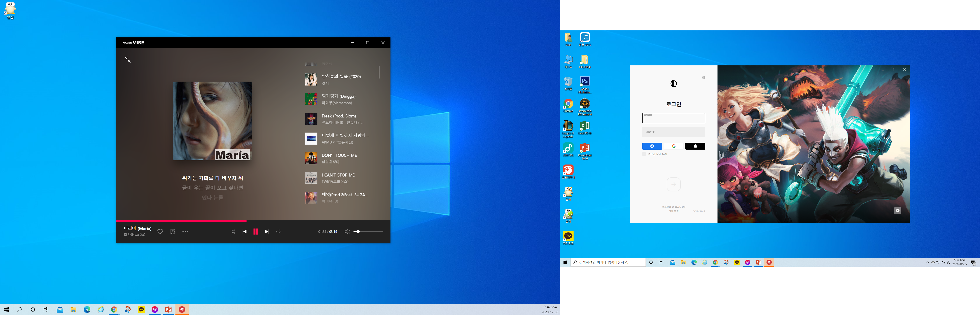Screen dimensions: 980x315
Task: Select DON'T TOUCH ME in the playlist
Action: [x=339, y=158]
